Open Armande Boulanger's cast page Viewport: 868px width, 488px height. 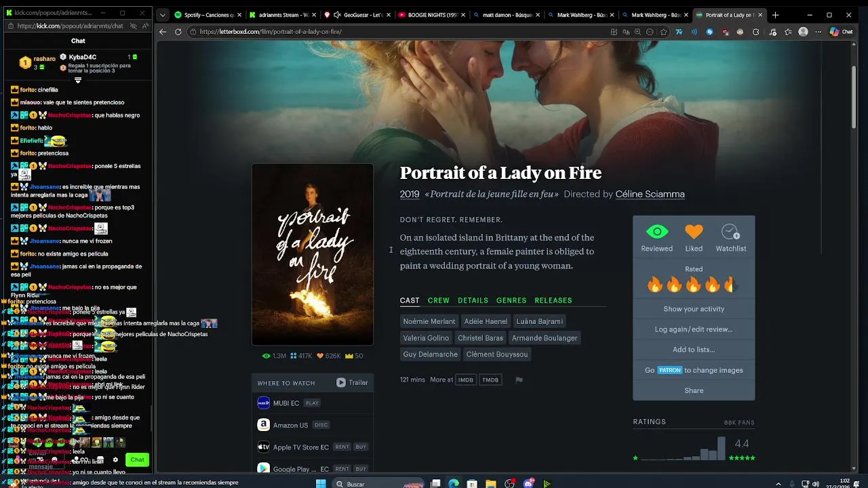point(545,338)
